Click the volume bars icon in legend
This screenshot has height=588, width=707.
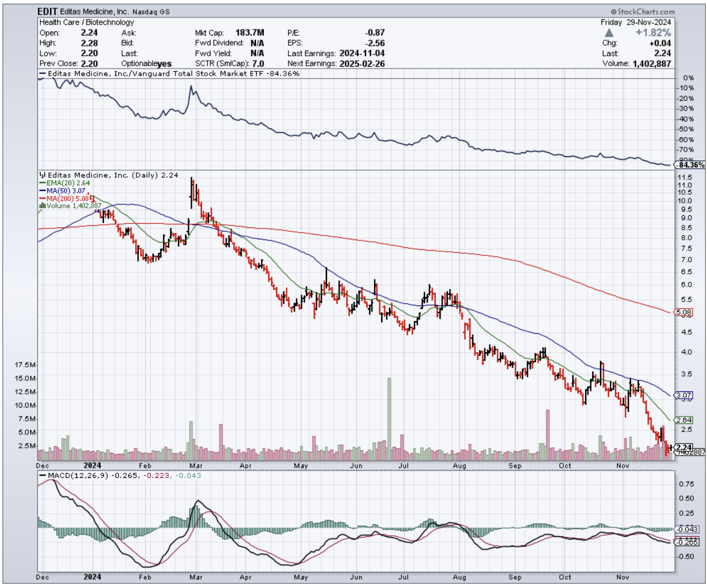[x=42, y=206]
